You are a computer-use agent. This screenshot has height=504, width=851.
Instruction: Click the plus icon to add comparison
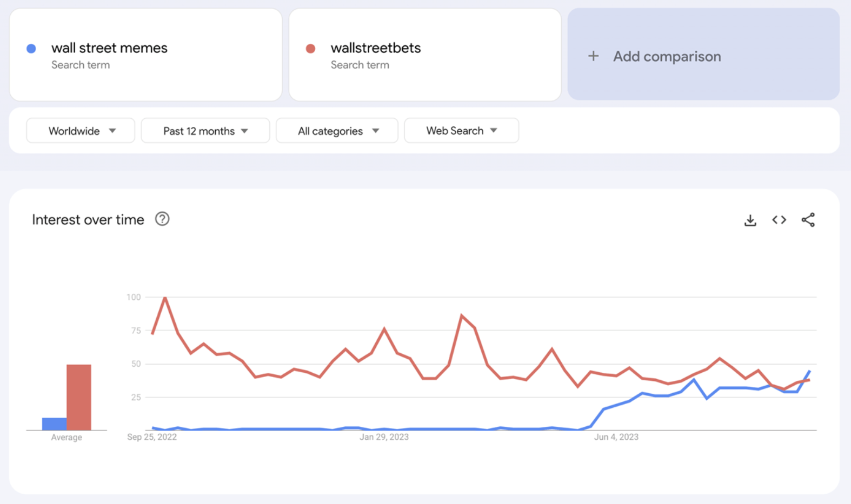point(593,56)
